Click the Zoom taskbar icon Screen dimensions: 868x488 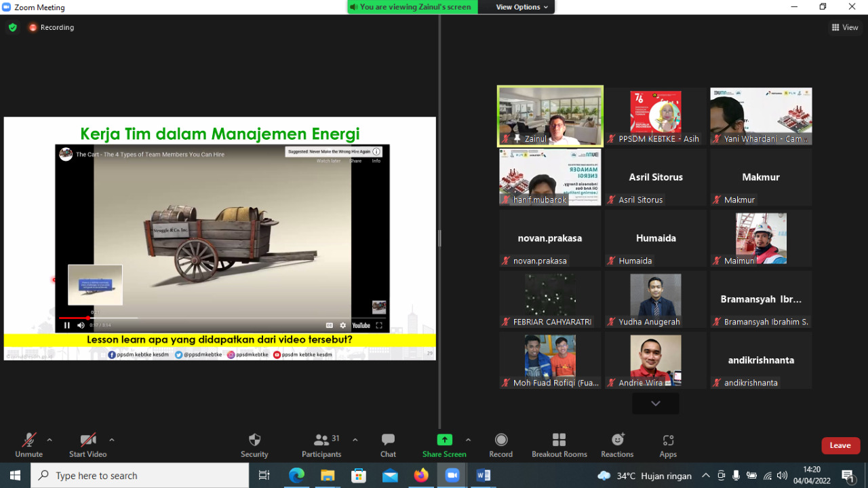pos(452,476)
